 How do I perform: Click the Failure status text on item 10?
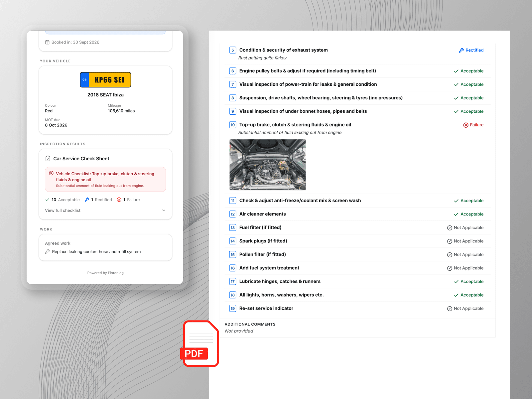click(477, 125)
